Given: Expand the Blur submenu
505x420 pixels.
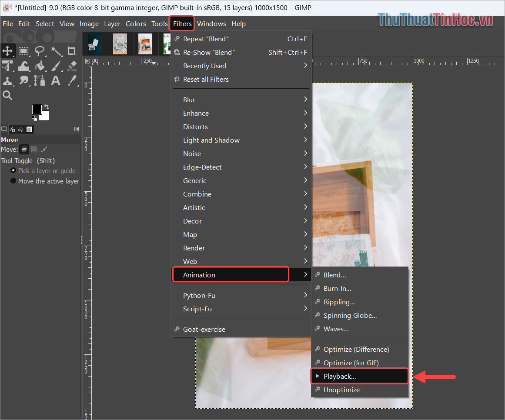Looking at the screenshot, I should 241,100.
